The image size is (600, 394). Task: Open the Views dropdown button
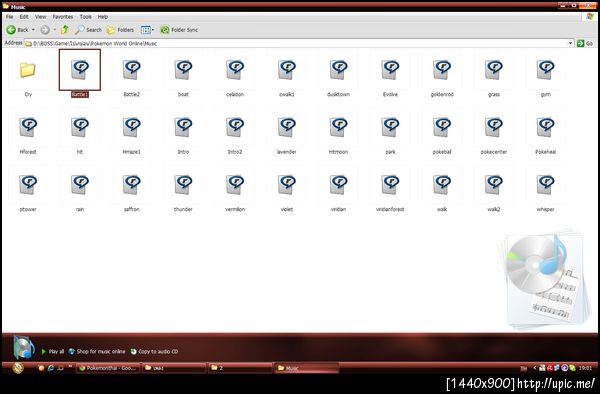click(147, 29)
